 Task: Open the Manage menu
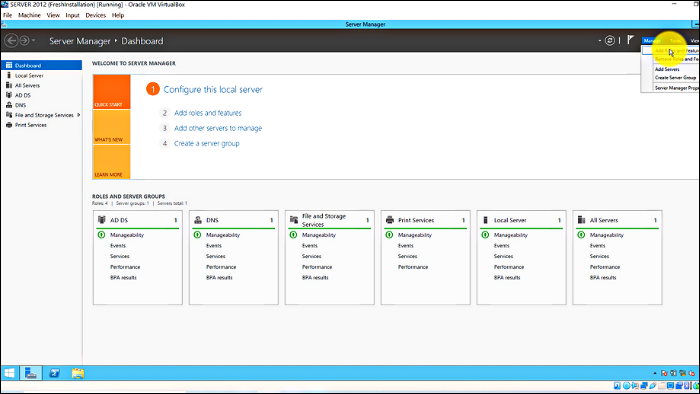click(x=652, y=41)
